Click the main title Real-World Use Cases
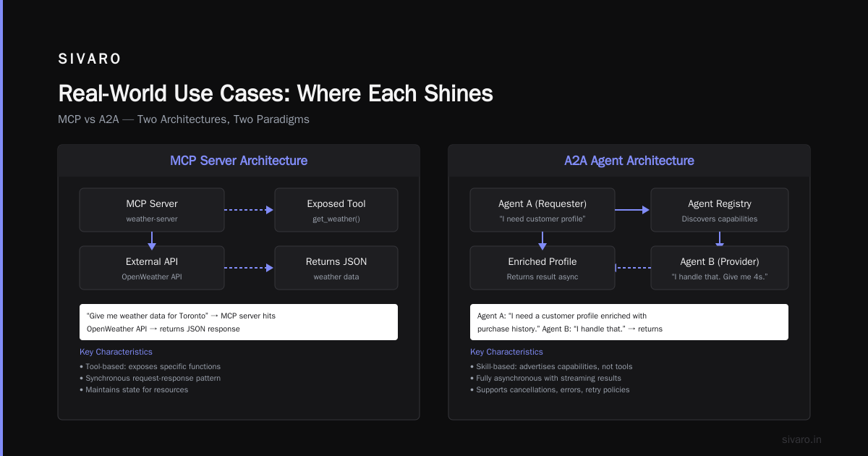The height and width of the screenshot is (456, 868). coord(276,94)
